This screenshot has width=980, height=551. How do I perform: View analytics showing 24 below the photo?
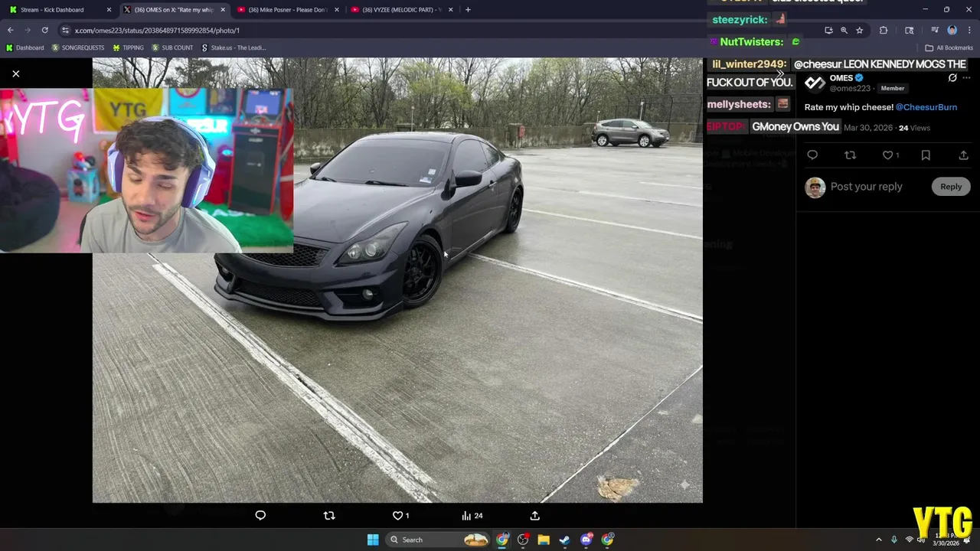tap(472, 516)
